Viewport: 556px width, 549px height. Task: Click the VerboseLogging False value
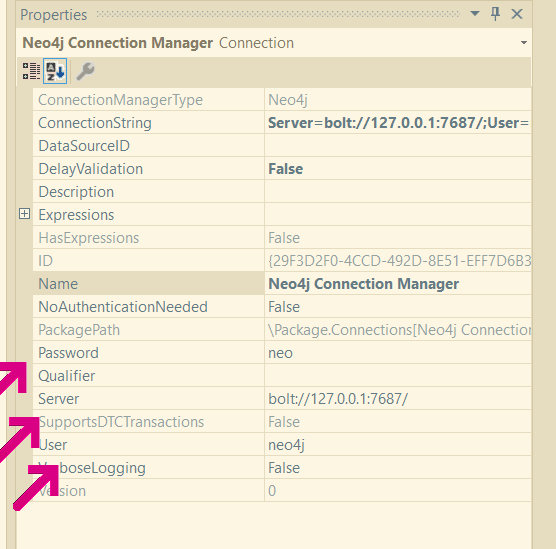[284, 468]
